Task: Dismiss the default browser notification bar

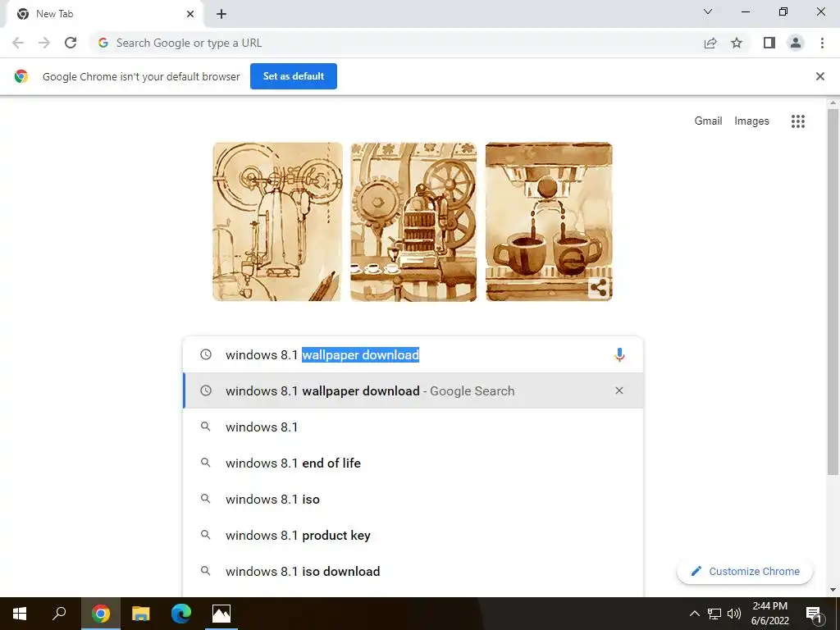Action: click(819, 76)
